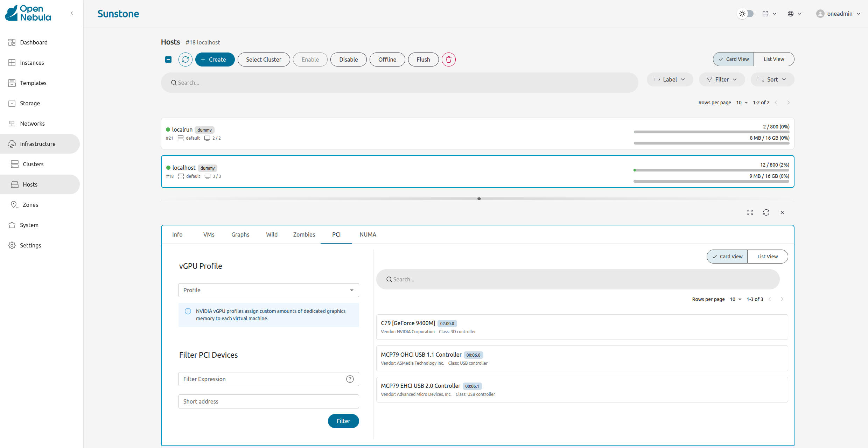Open the language globe menu
This screenshot has width=868, height=448.
pyautogui.click(x=794, y=14)
